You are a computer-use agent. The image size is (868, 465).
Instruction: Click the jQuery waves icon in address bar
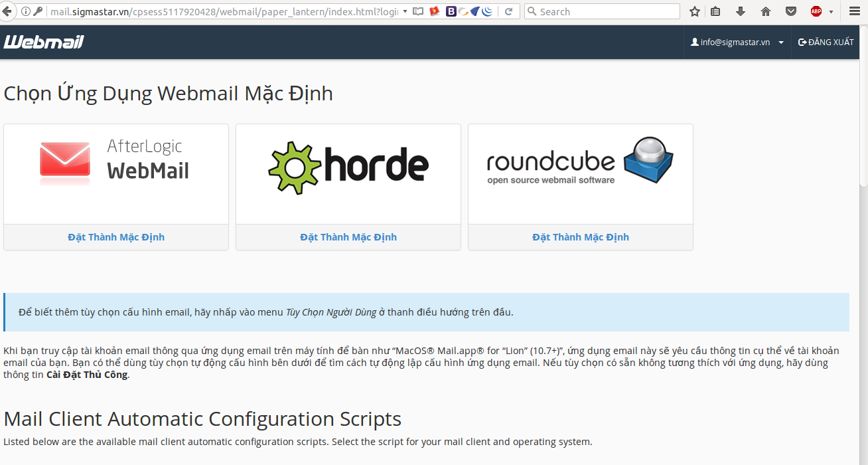[486, 11]
